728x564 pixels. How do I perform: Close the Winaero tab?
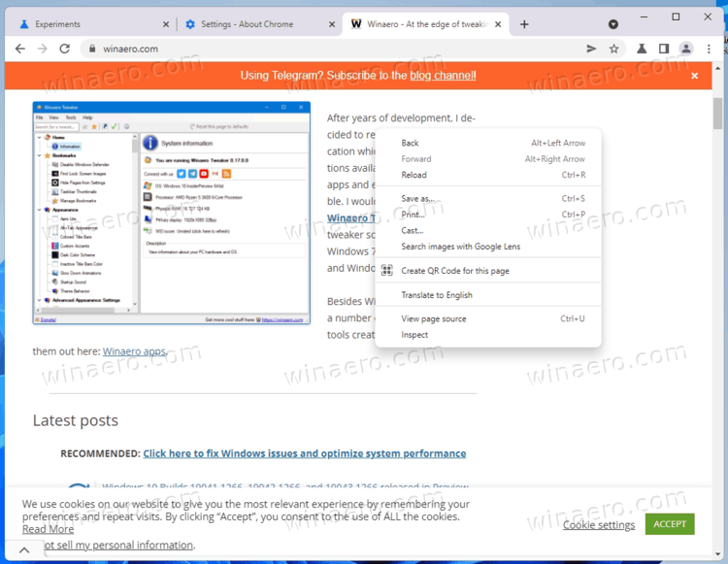tap(498, 24)
